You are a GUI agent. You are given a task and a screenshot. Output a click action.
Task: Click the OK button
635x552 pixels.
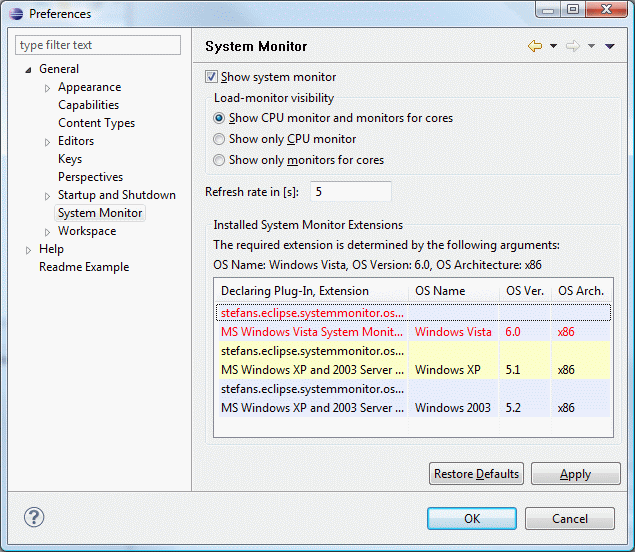coord(472,518)
